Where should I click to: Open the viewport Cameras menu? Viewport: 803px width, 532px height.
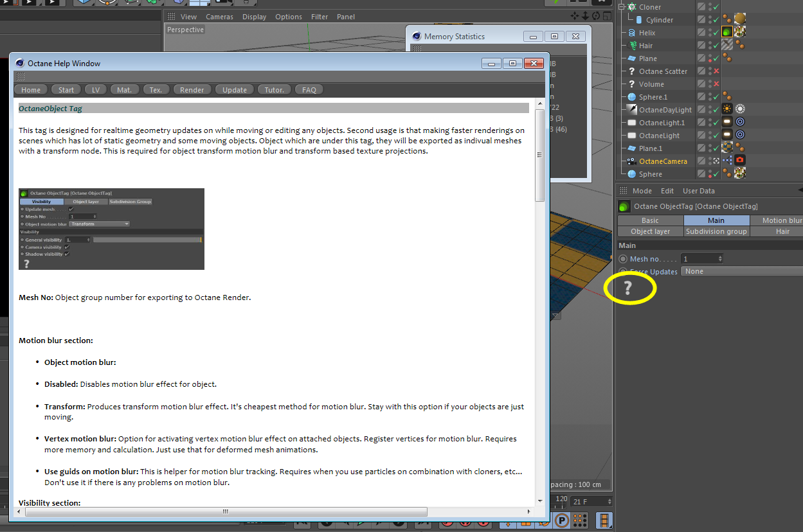click(x=220, y=17)
